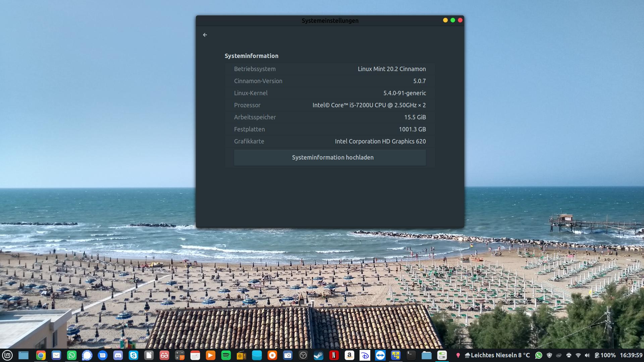
Task: Click the Systemeinstellungen task in panel
Action: [x=442, y=355]
